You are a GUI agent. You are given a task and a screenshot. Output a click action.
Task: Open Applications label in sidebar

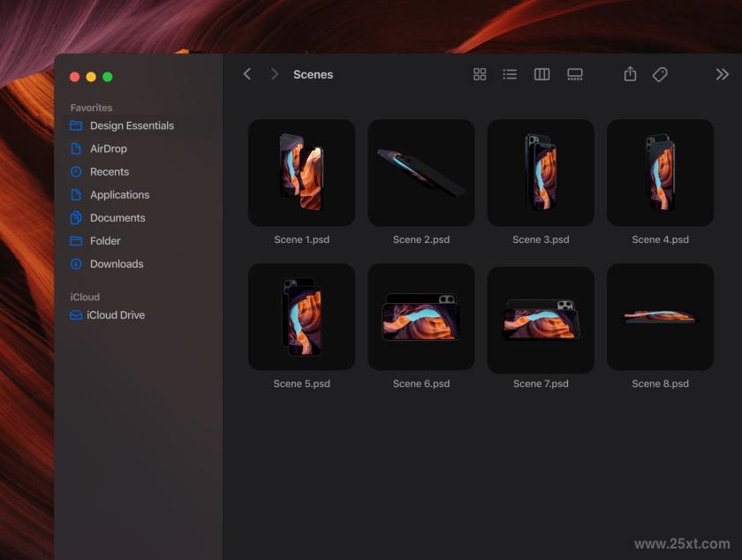pos(120,194)
